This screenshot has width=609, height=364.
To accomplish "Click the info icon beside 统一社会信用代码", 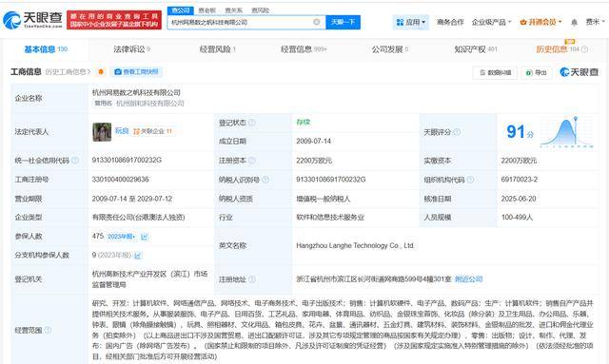I will tap(75, 161).
